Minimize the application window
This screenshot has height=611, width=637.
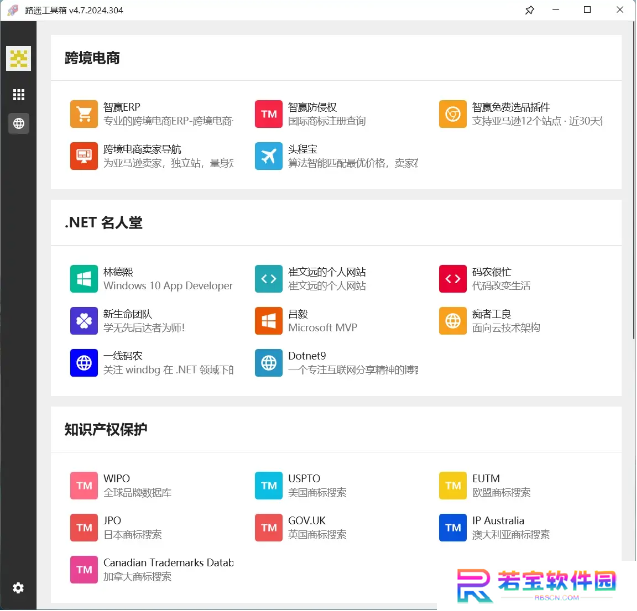(556, 10)
